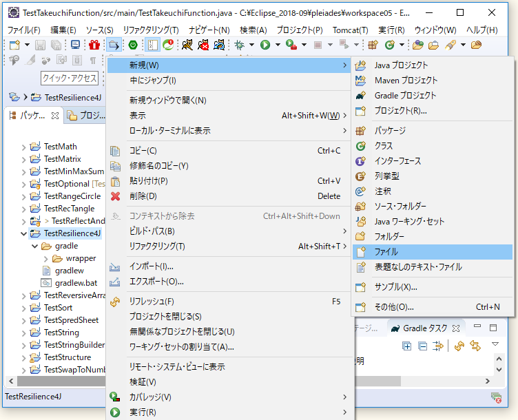
Task: Open the Debug dropdown arrow
Action: click(251, 45)
